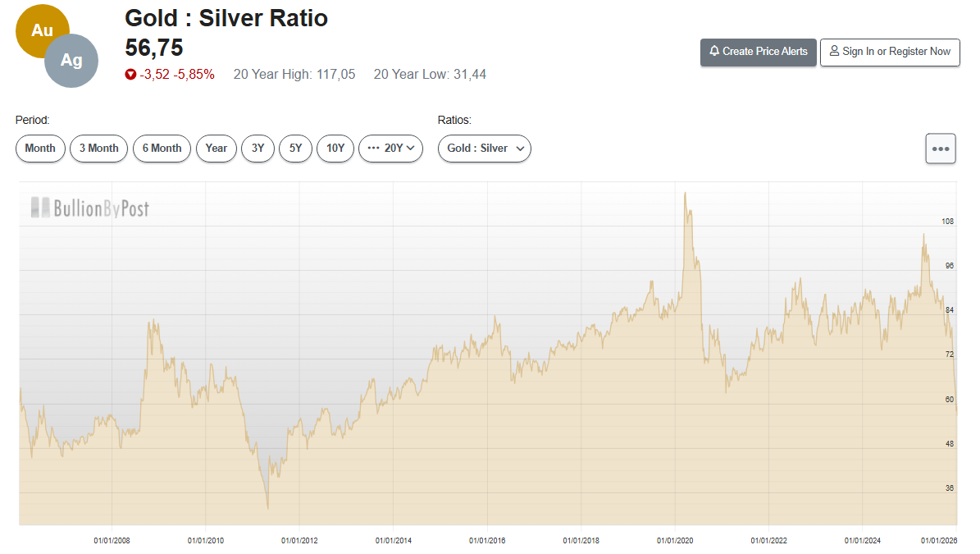Click Create Price Alerts button

758,52
